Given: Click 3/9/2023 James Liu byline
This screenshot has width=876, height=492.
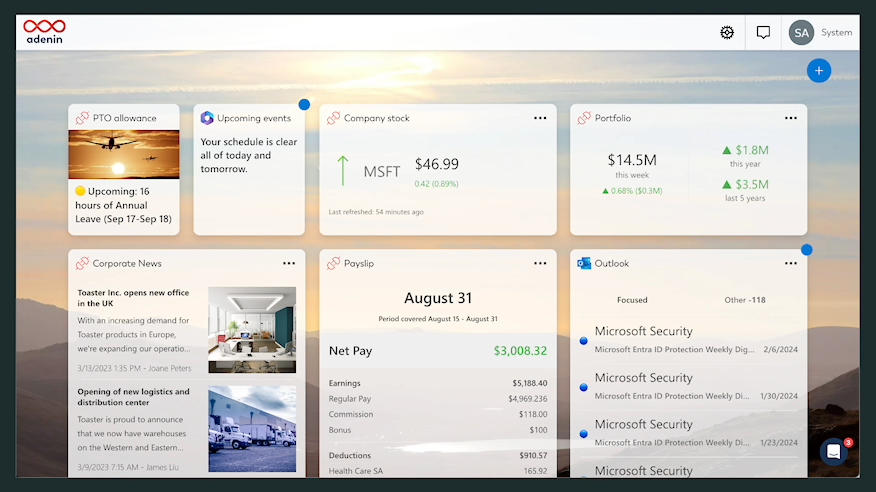Looking at the screenshot, I should (x=128, y=467).
